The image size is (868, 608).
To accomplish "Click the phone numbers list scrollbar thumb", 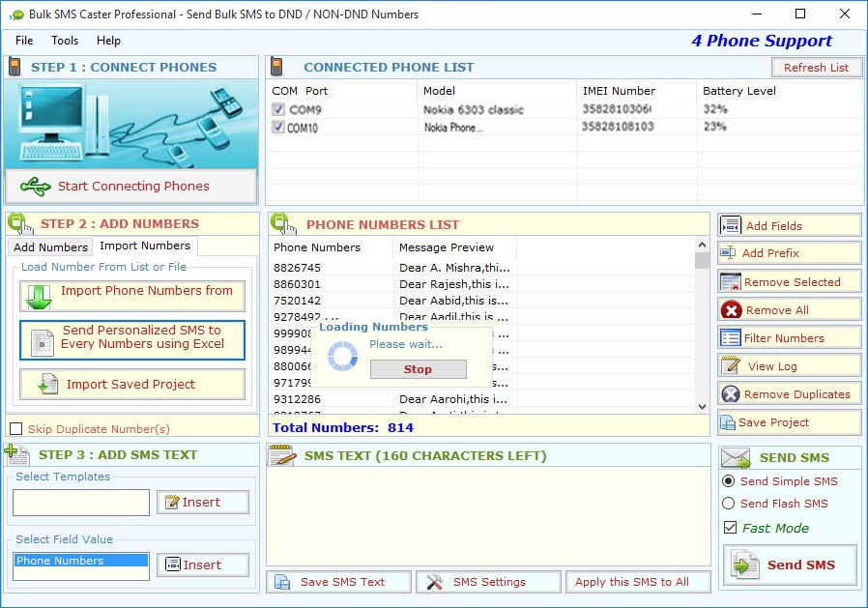I will 702,260.
